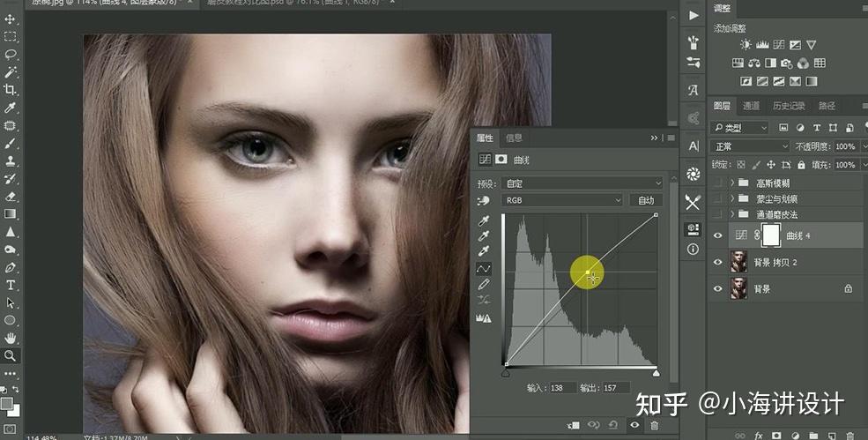
Task: Toggle lock transparent pixels
Action: [741, 165]
